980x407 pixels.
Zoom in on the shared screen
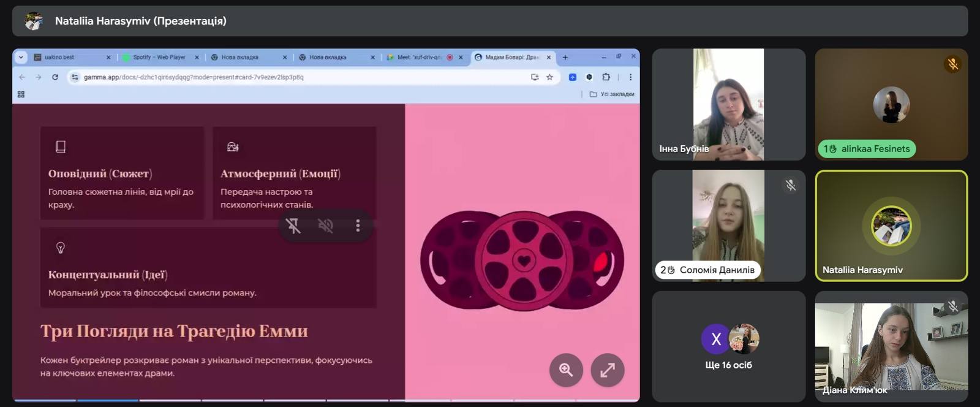pyautogui.click(x=566, y=370)
